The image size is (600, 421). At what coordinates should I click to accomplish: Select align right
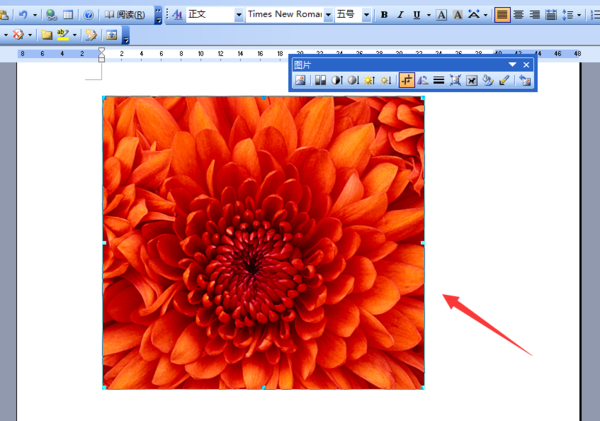535,15
